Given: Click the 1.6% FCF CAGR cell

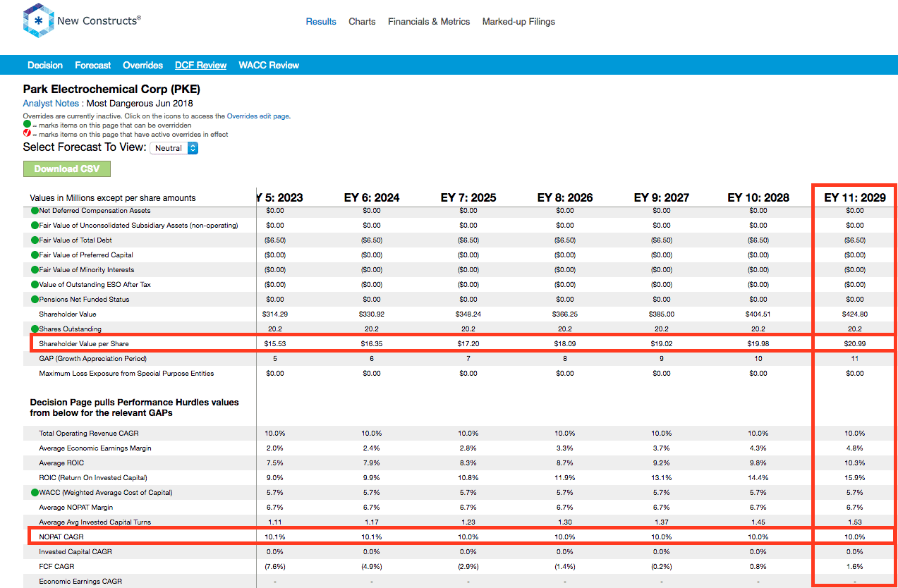Looking at the screenshot, I should (x=855, y=566).
